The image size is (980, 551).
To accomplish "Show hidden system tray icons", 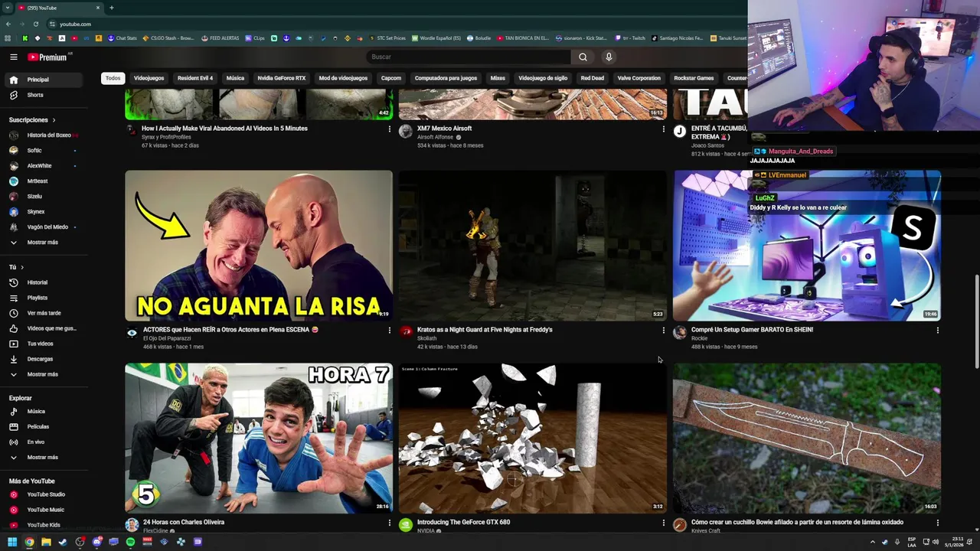I will tap(872, 542).
